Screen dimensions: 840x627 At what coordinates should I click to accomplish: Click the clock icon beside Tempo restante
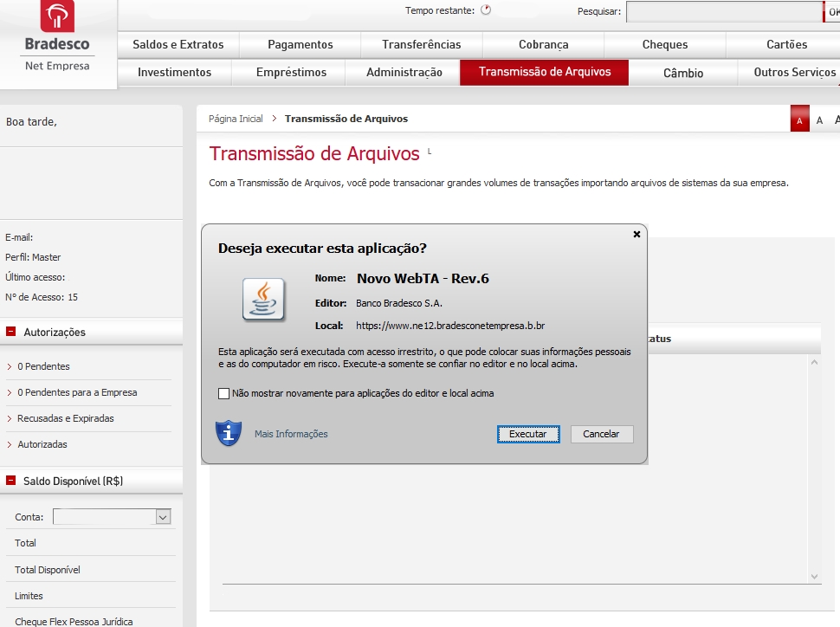click(485, 10)
